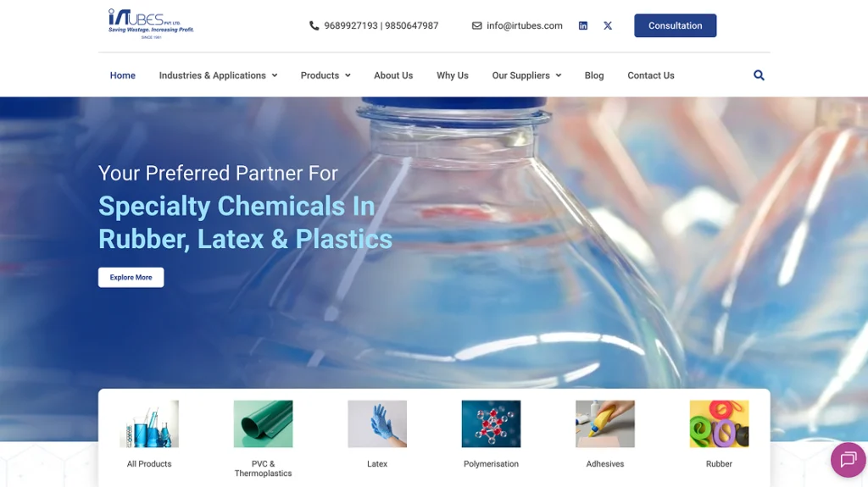Expand the Our Suppliers dropdown
868x487 pixels.
pyautogui.click(x=526, y=75)
